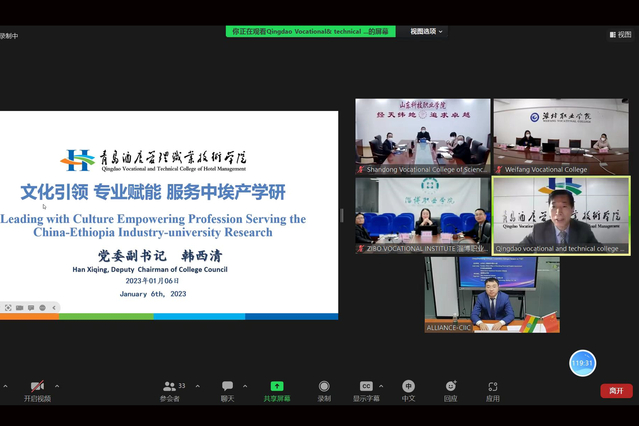
Task: Toggle Show Captions (显示字幕) CC button
Action: (366, 386)
